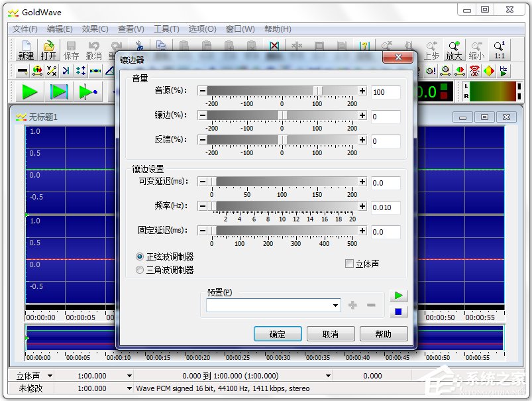Click the remove preset minus button
532x401 pixels.
[371, 306]
